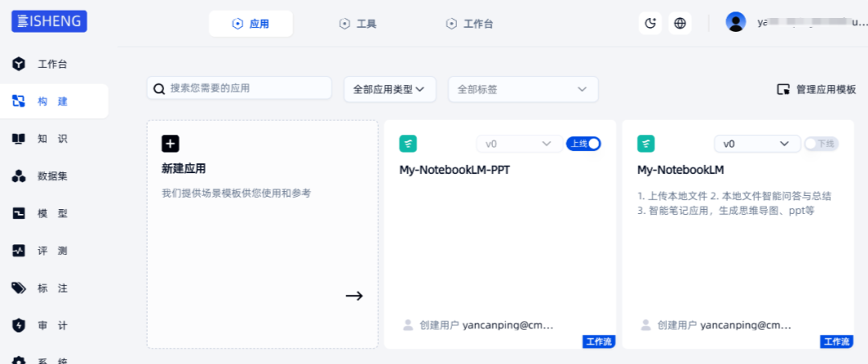The width and height of the screenshot is (868, 364).
Task: Click the 系统 gear icon
Action: (19, 360)
